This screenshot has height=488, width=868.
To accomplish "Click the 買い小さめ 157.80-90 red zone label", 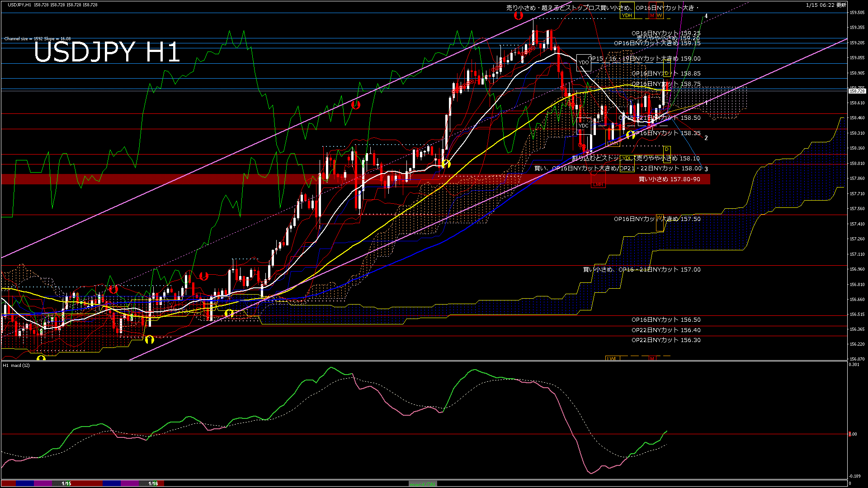I will (x=669, y=179).
